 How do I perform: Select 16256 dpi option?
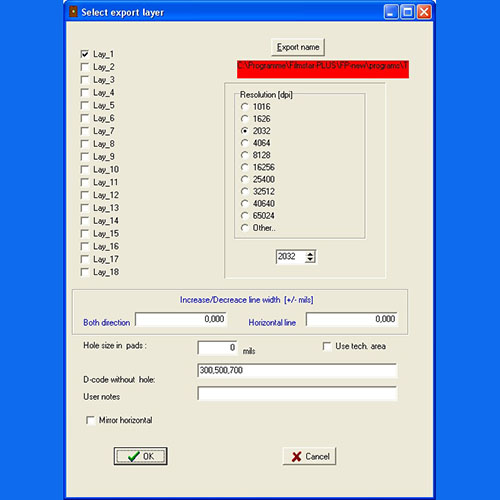245,167
